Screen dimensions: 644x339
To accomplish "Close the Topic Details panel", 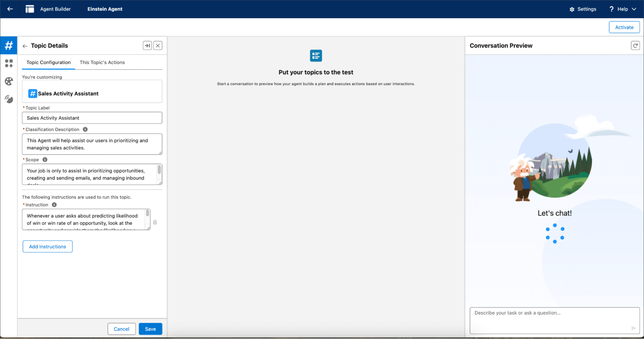I will coord(158,46).
